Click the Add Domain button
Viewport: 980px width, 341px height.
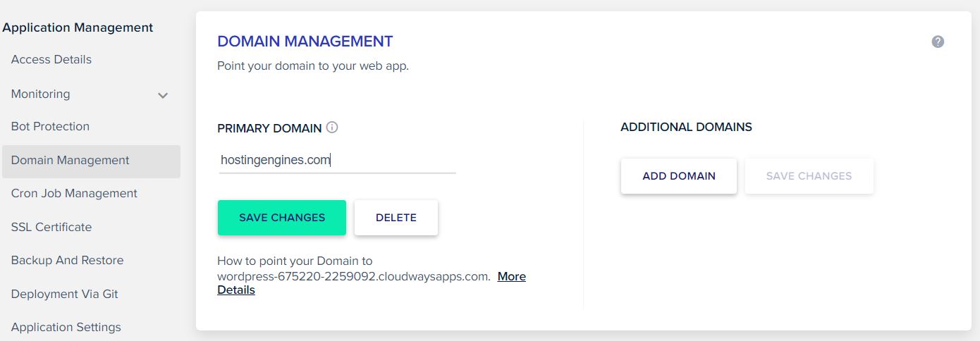(x=679, y=176)
